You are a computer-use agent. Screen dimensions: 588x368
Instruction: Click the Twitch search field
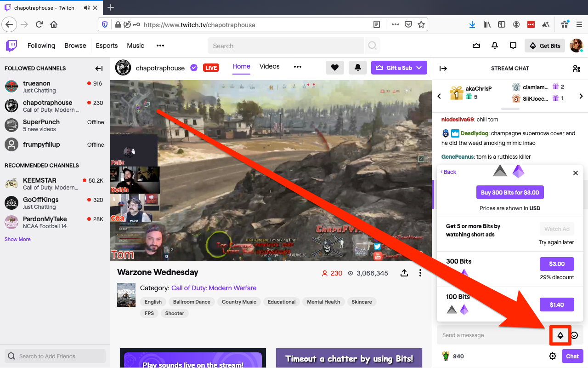286,46
